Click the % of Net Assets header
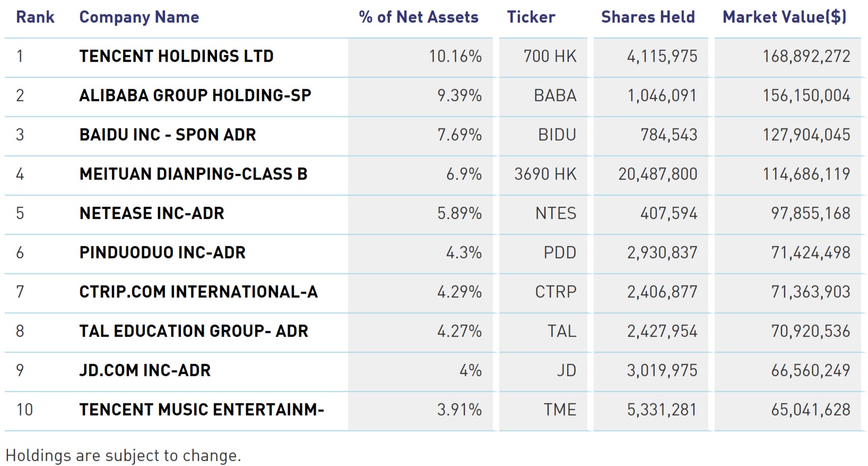The width and height of the screenshot is (868, 466). pyautogui.click(x=419, y=17)
